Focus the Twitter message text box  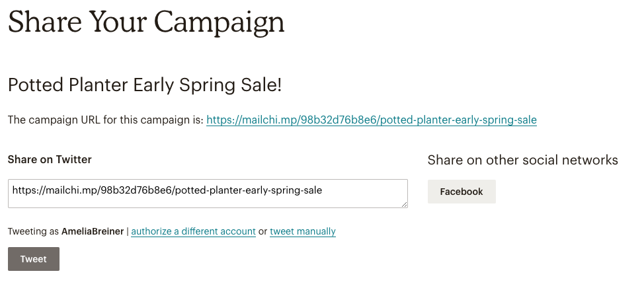[208, 194]
